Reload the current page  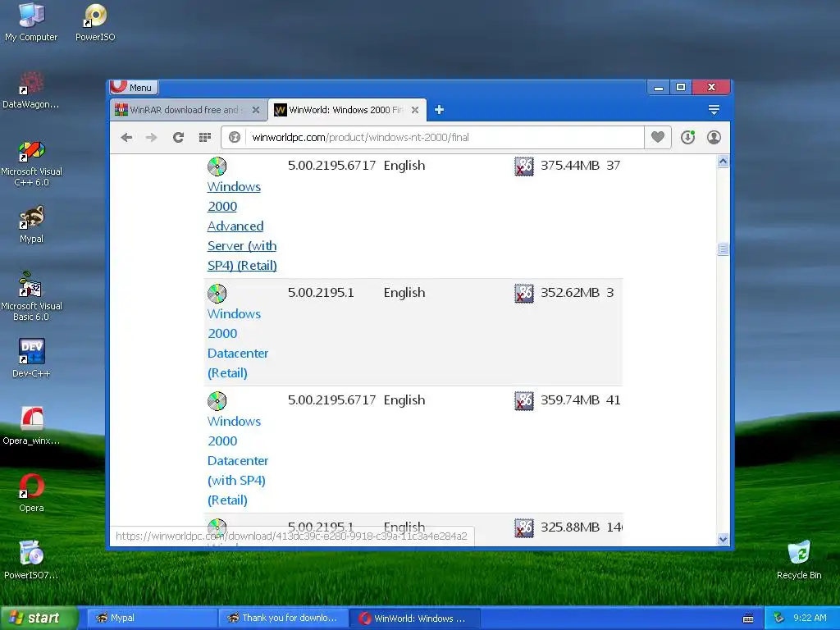(178, 138)
